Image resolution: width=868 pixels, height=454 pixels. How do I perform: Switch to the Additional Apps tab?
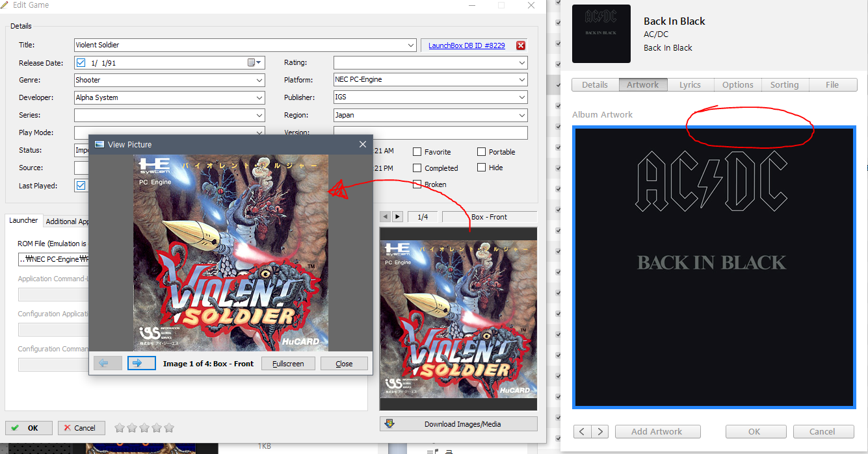pos(68,221)
